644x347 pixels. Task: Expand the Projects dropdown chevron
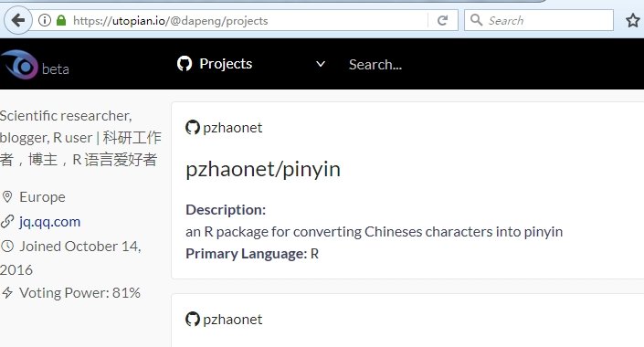321,64
